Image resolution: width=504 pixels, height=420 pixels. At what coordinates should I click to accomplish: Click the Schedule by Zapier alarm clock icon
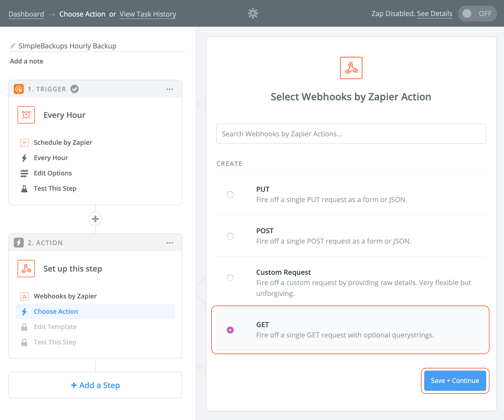click(24, 142)
